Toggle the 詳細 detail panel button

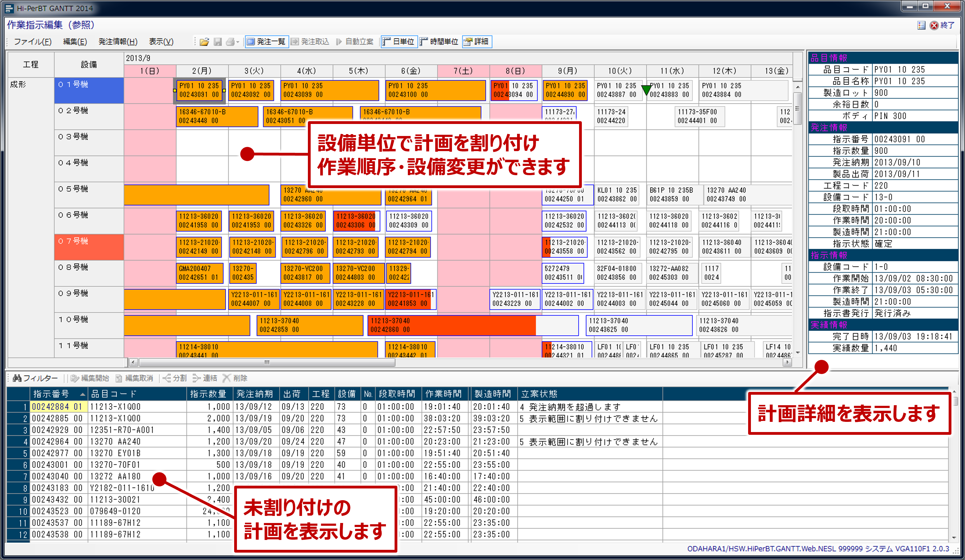[476, 42]
